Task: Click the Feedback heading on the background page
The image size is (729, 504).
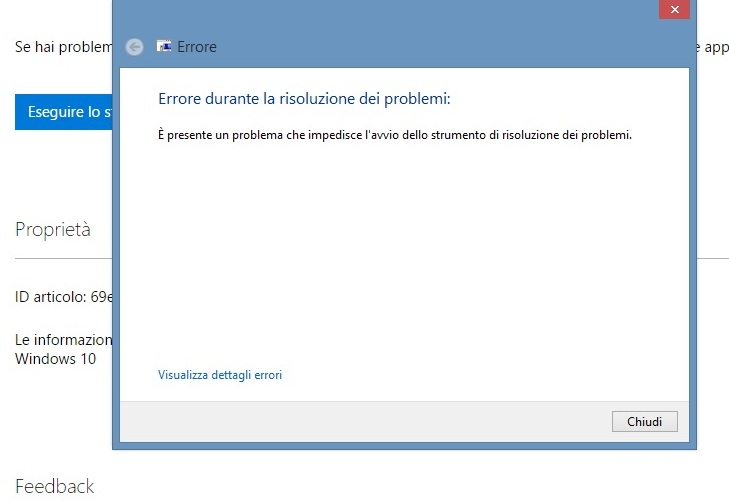Action: [x=55, y=486]
